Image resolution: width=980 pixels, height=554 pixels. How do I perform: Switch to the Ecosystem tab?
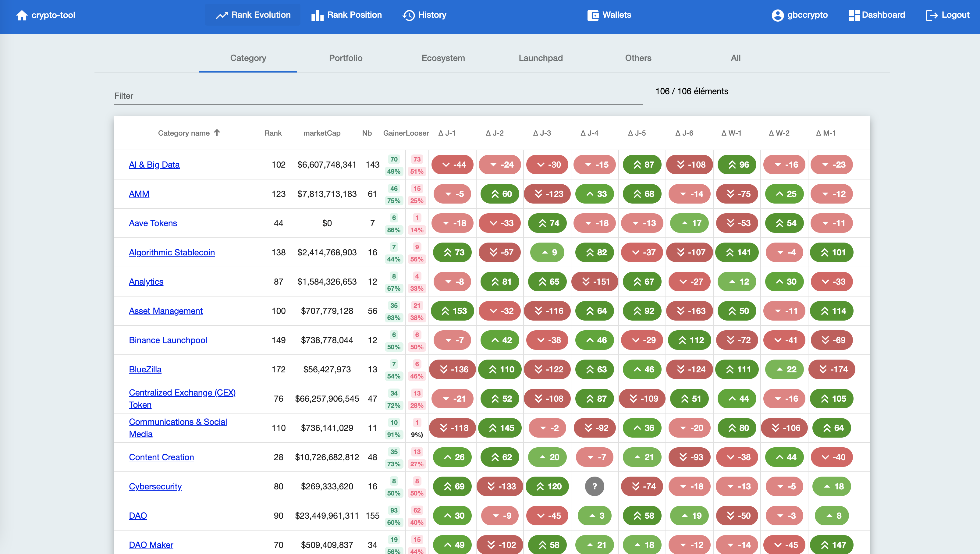pyautogui.click(x=443, y=58)
